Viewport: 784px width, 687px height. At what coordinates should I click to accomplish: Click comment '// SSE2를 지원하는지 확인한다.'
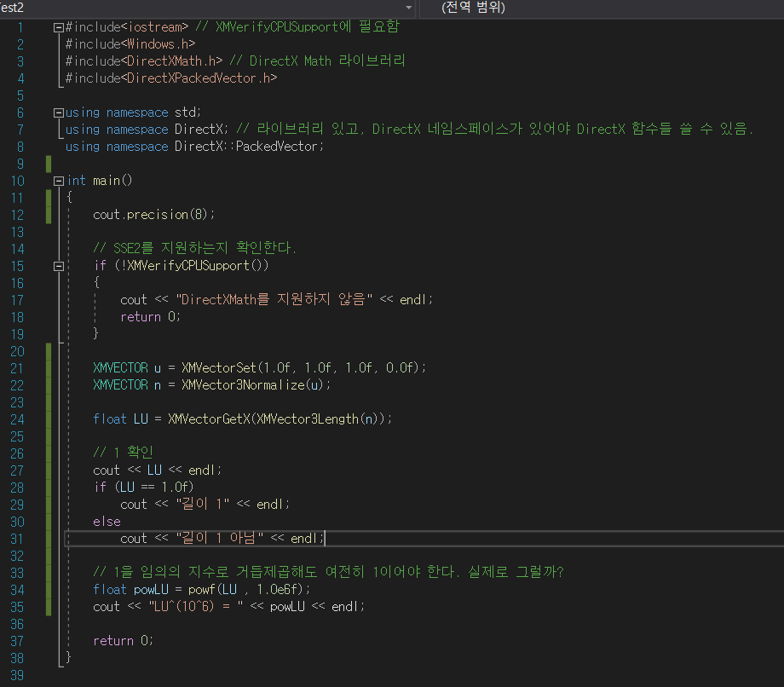point(194,248)
